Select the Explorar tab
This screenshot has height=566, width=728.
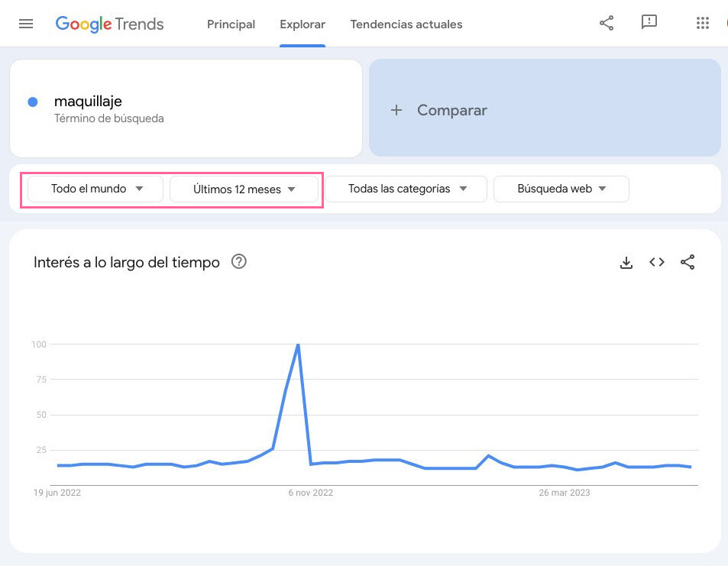302,24
